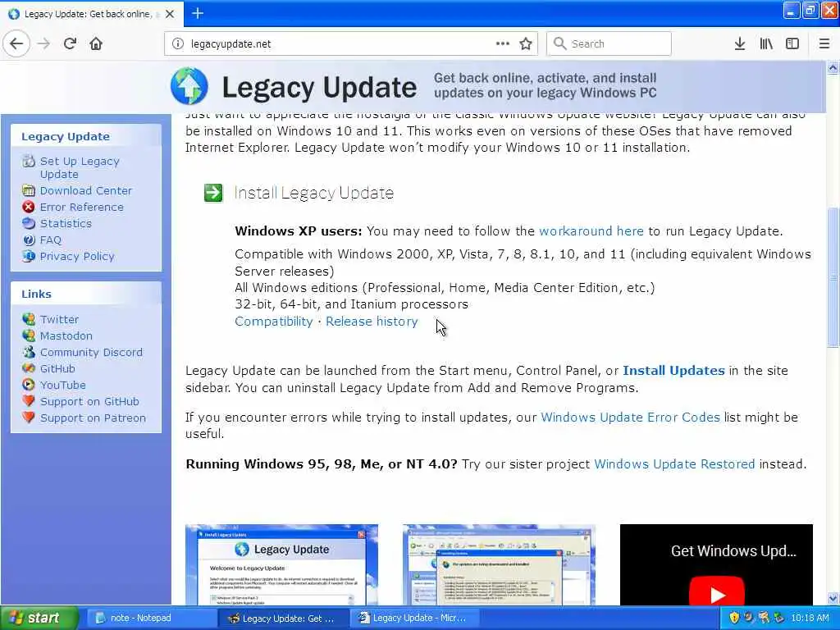Click the page scrollbar down arrow

[833, 598]
